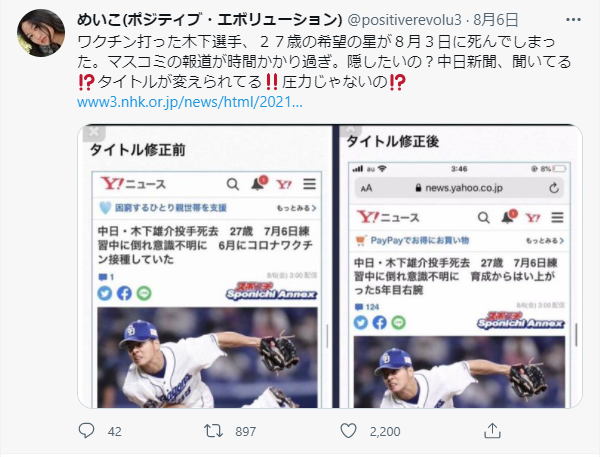Click the もっとみる expander in right screenshot
Image resolution: width=612 pixels, height=457 pixels.
pyautogui.click(x=544, y=240)
